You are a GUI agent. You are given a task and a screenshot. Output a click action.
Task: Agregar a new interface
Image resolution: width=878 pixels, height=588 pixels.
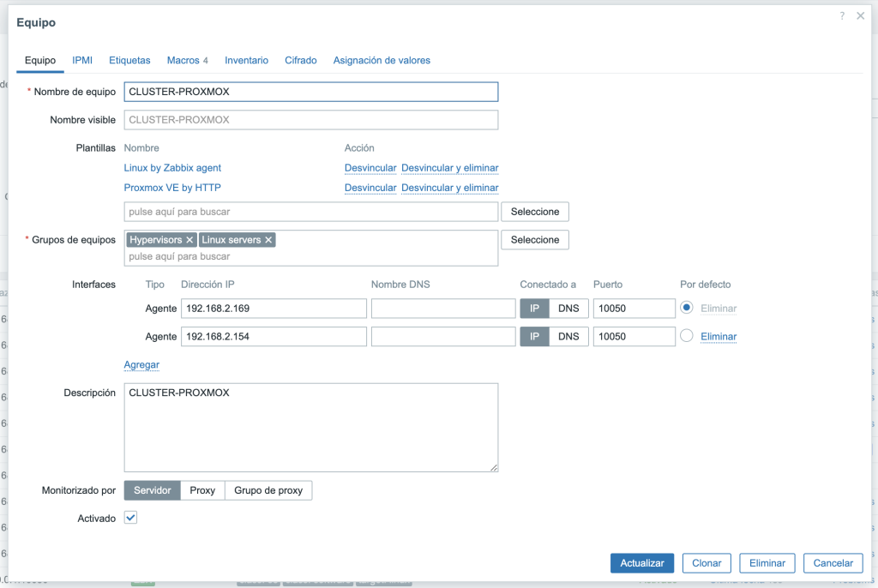point(141,364)
